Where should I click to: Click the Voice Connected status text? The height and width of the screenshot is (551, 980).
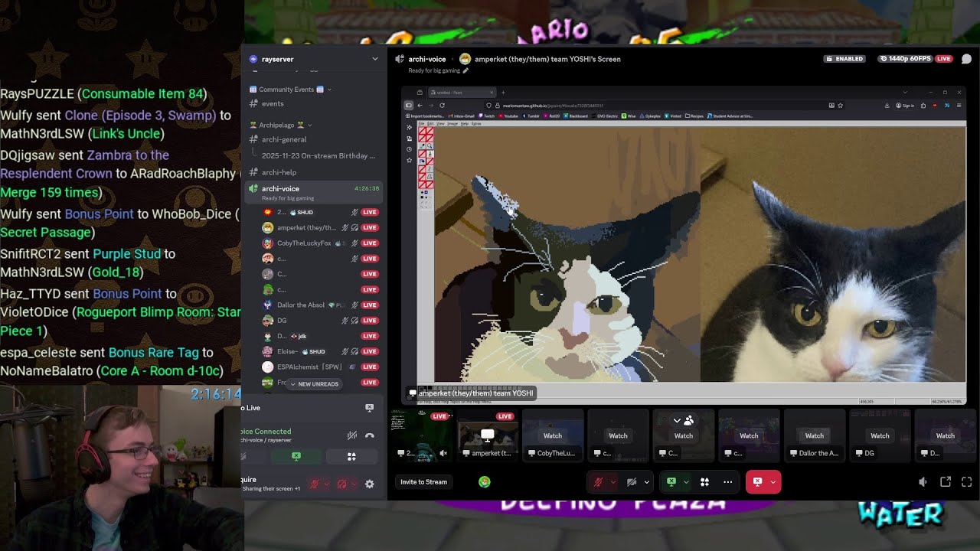(266, 432)
